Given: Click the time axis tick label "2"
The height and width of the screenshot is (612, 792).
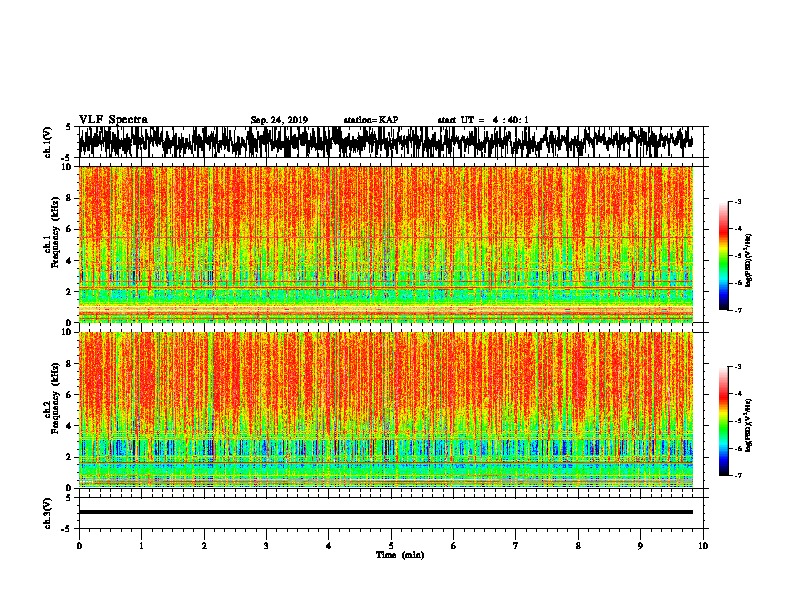Looking at the screenshot, I should 204,546.
